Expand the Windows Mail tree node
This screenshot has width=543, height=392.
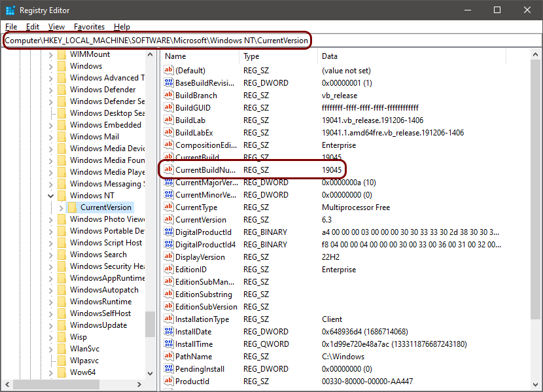click(50, 137)
